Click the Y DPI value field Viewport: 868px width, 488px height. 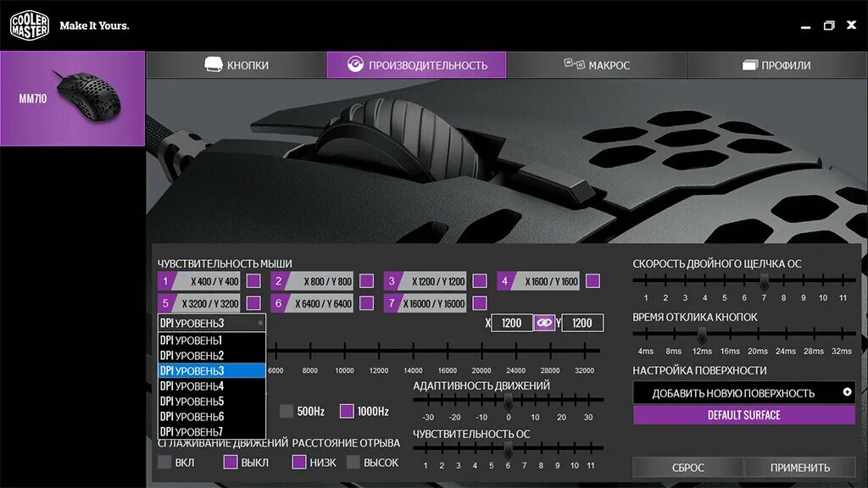pyautogui.click(x=582, y=323)
